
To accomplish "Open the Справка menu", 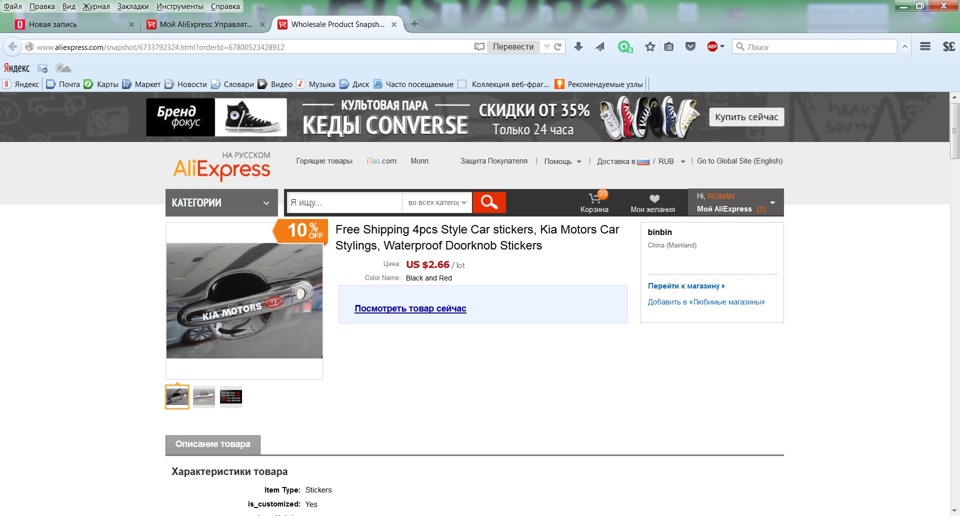I will (x=225, y=6).
